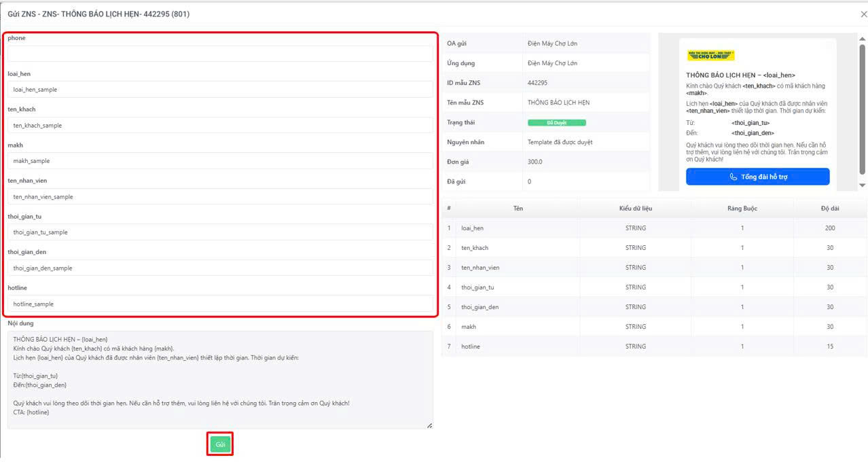
Task: Click the green Gửi button
Action: (x=220, y=444)
